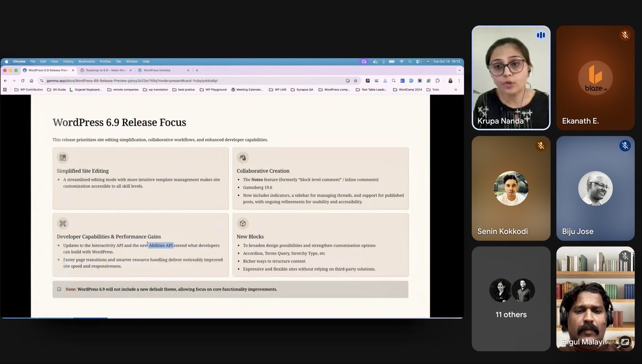Viewport: 642px width, 364px height.
Task: Click muted mic icon on Biju Jose tile
Action: (x=625, y=145)
